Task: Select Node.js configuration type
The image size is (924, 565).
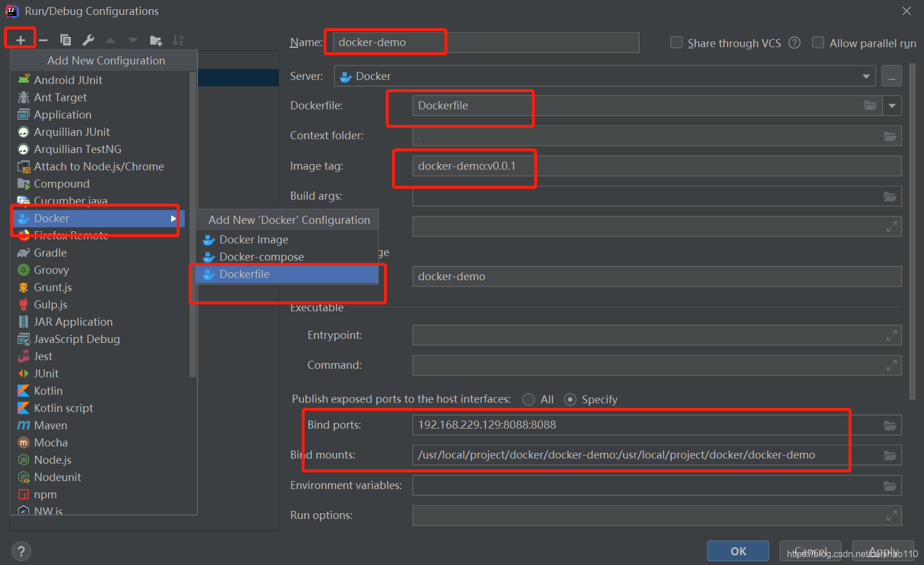Action: pos(101,460)
